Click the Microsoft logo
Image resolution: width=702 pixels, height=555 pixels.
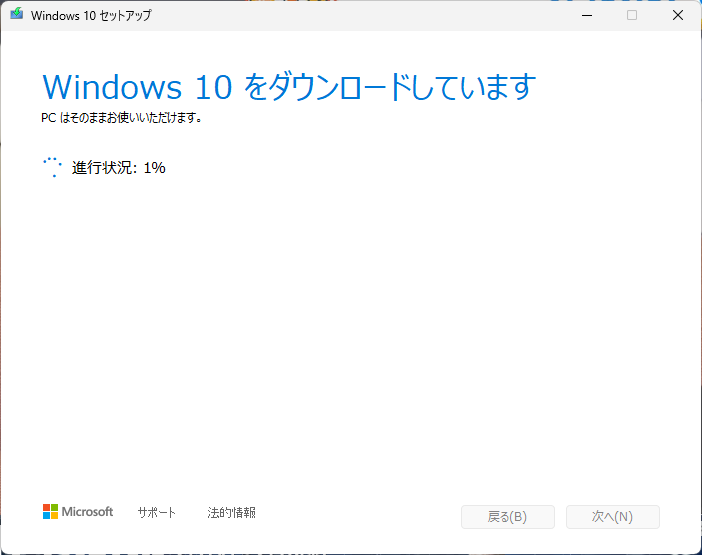pos(78,512)
